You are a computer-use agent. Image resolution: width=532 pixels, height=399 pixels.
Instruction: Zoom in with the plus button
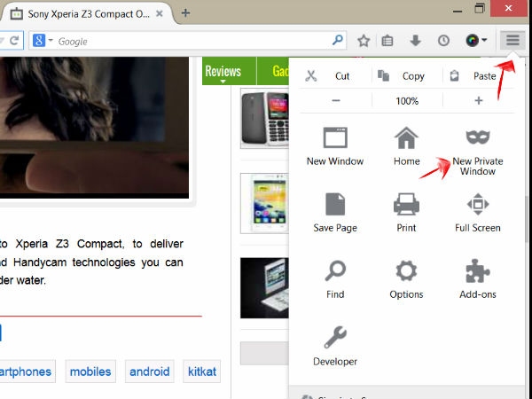[x=479, y=100]
